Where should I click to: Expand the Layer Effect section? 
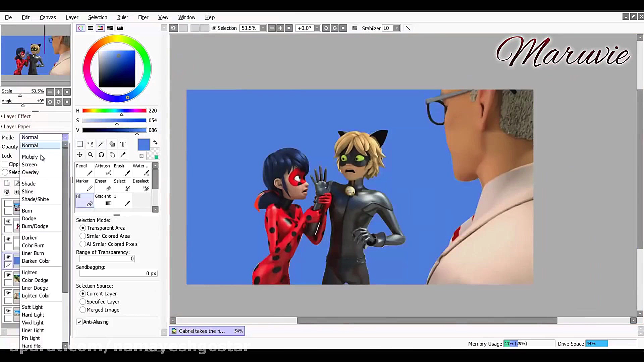(x=17, y=116)
